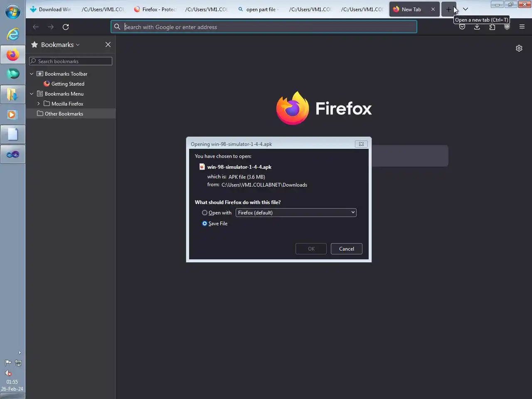Click the Firefox forward arrow button

click(51, 27)
